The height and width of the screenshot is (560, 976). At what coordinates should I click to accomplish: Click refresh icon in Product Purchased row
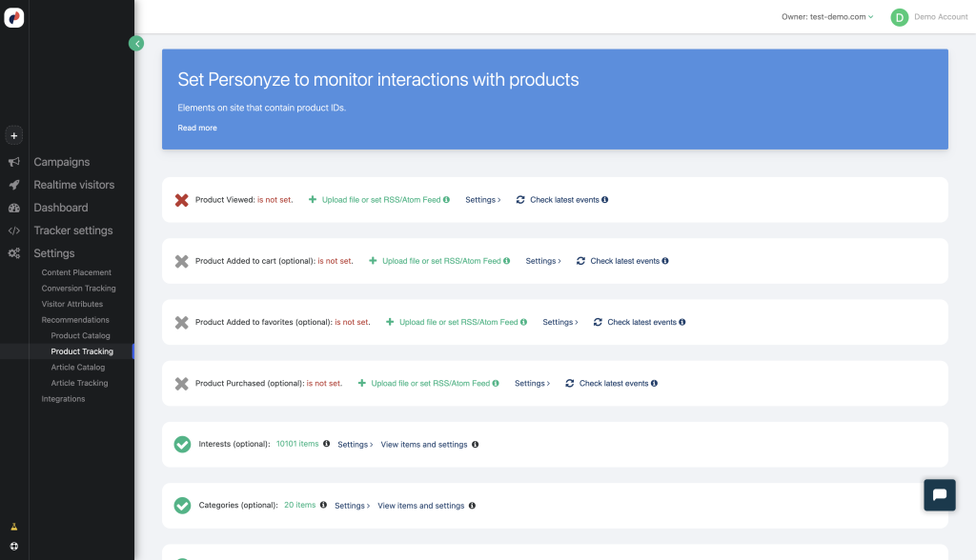570,383
